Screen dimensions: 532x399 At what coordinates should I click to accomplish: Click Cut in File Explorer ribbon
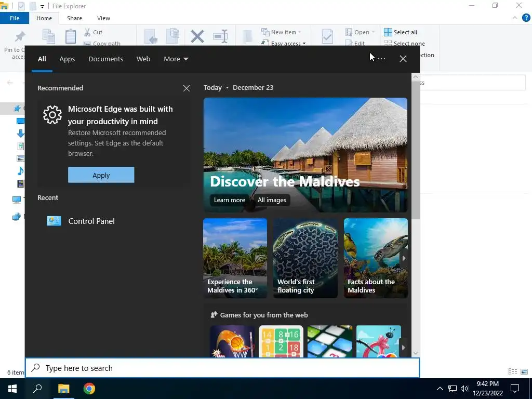pyautogui.click(x=94, y=32)
